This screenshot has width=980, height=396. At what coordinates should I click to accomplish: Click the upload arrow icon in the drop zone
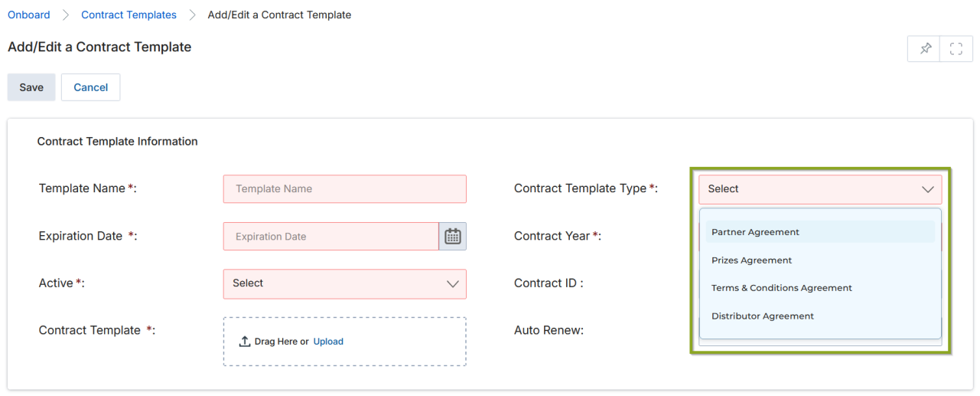[245, 342]
